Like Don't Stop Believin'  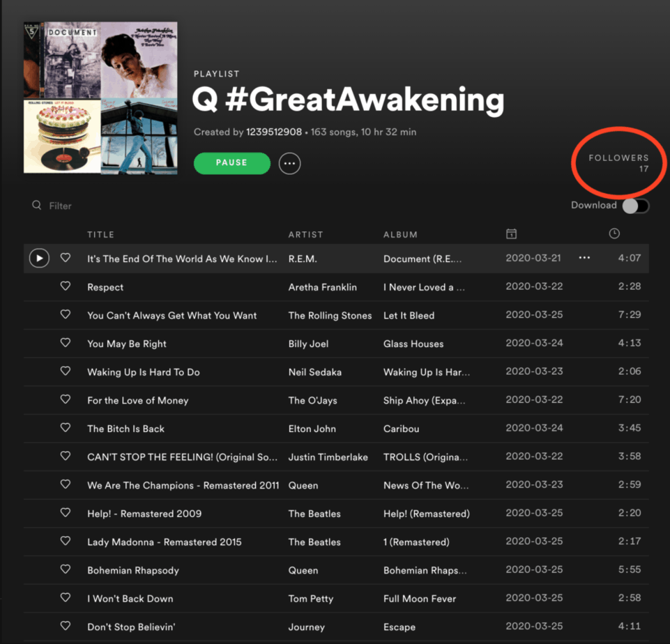coord(66,626)
